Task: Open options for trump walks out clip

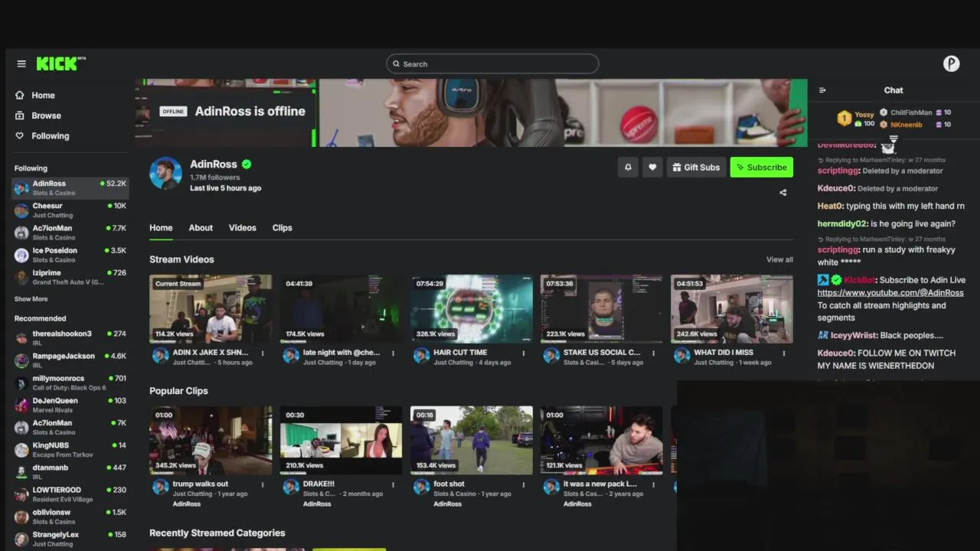Action: 263,484
